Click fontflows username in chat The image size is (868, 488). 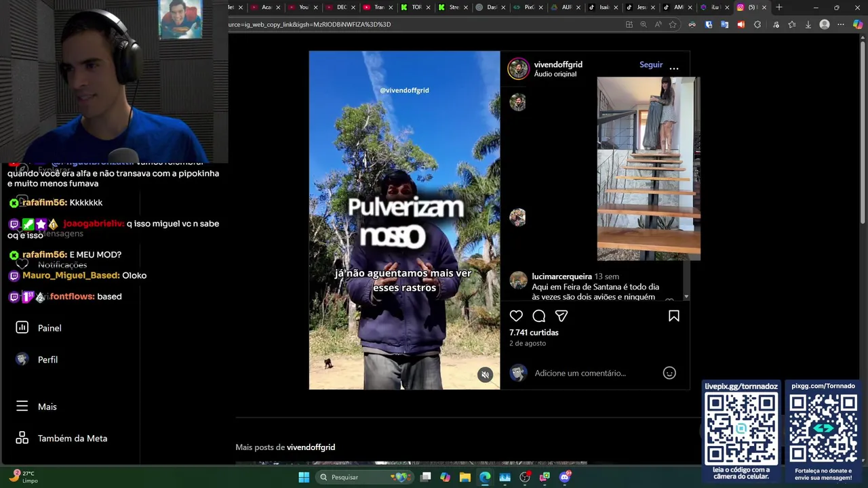click(72, 296)
